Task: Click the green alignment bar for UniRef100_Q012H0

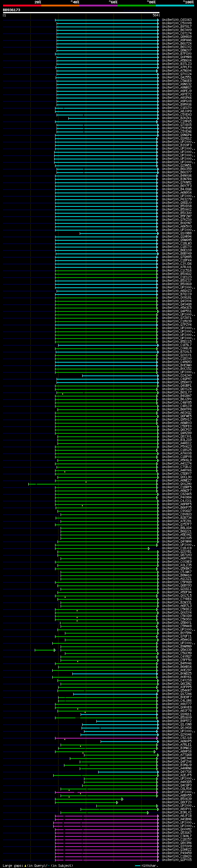Action: (93, 484)
